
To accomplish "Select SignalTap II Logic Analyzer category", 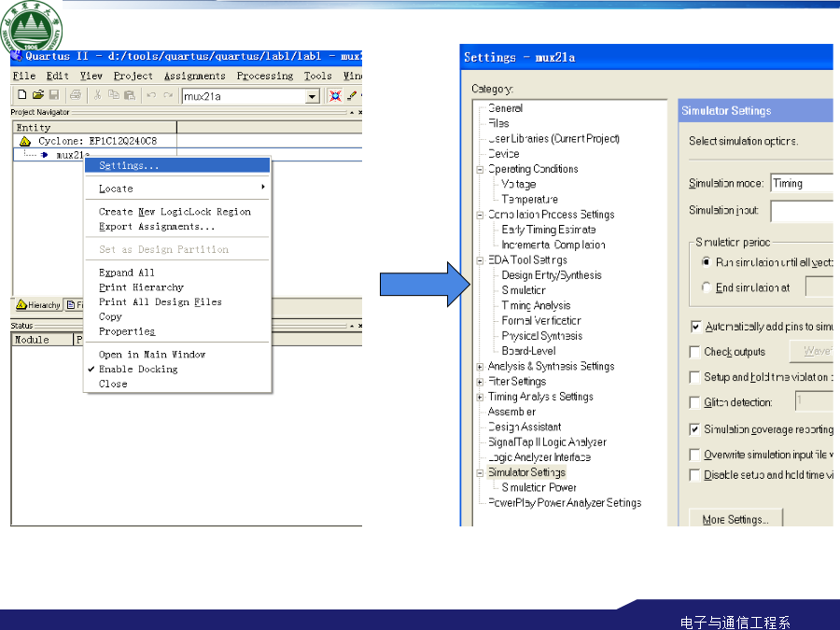I will tap(547, 442).
